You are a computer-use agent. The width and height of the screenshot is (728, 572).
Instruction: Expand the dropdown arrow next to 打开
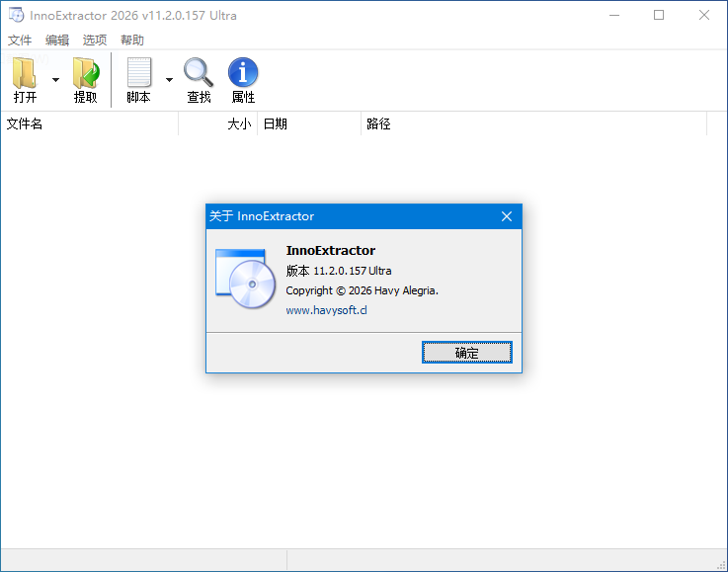click(55, 80)
